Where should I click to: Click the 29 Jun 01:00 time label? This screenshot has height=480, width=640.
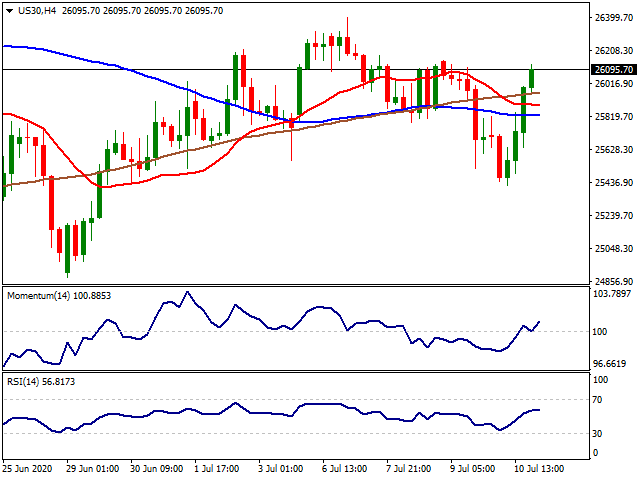pyautogui.click(x=93, y=469)
